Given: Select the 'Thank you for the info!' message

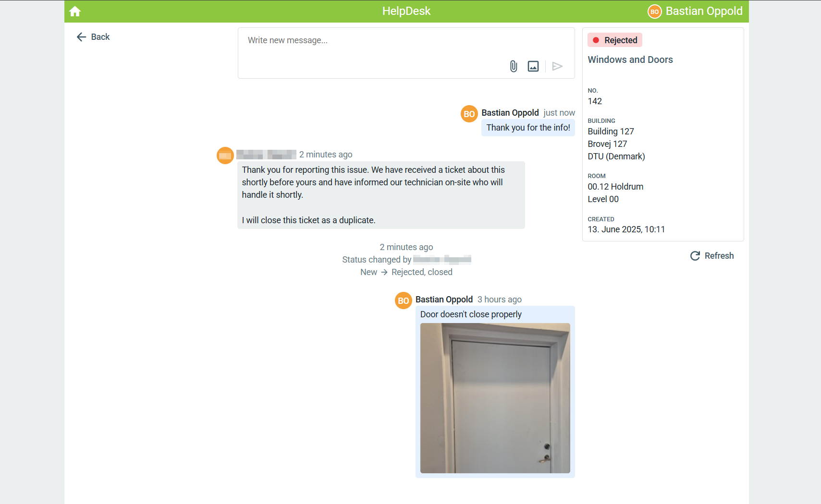Looking at the screenshot, I should click(528, 128).
